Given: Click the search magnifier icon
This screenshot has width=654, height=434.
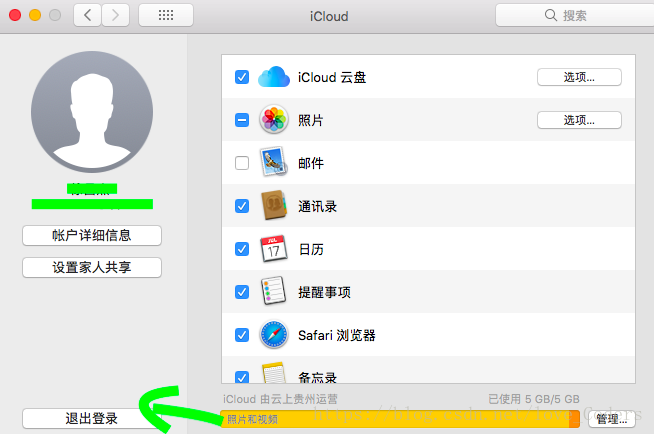Looking at the screenshot, I should [551, 15].
